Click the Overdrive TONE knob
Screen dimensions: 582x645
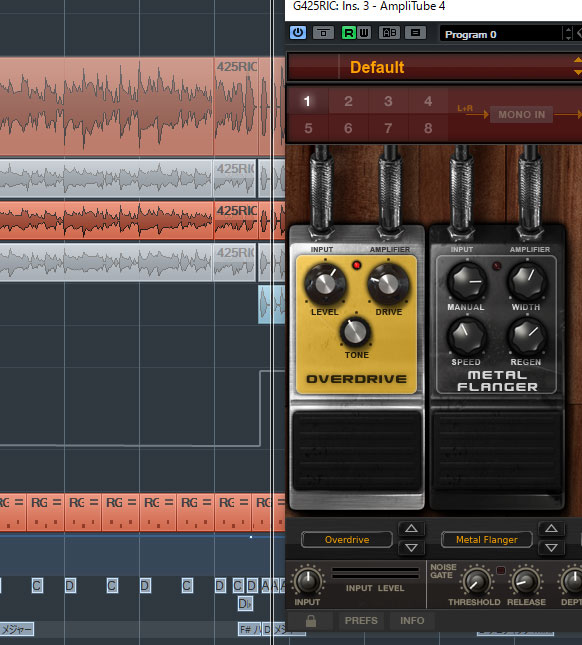coord(355,332)
